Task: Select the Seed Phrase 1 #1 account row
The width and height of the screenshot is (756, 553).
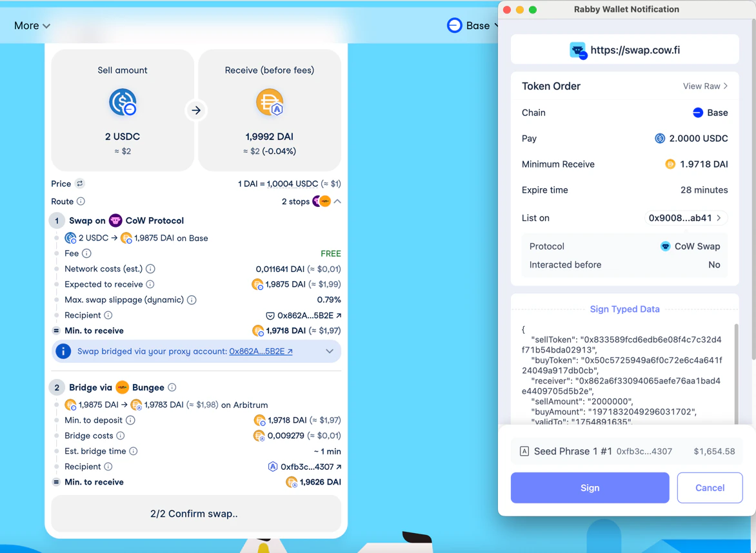Action: [626, 451]
